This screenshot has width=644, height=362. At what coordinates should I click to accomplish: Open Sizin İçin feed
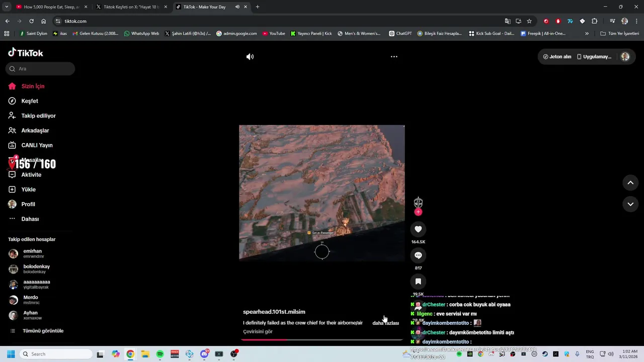point(26,86)
